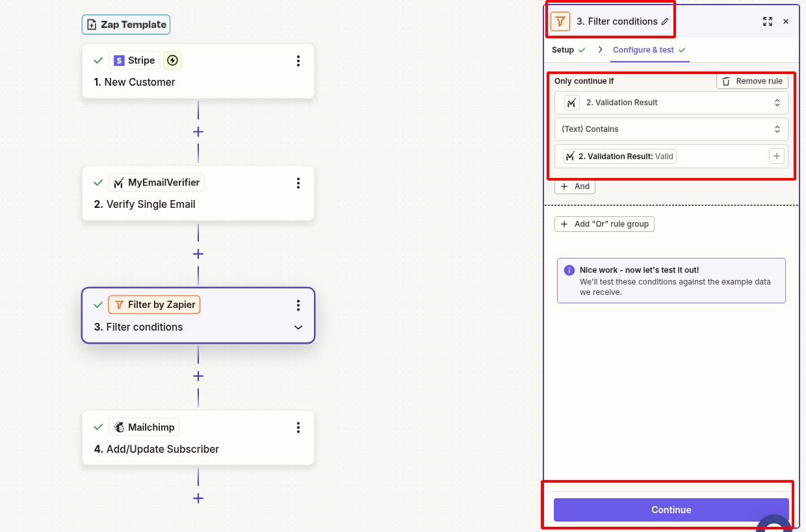Insert data using plus on Validation Result field
The height and width of the screenshot is (532, 806).
776,156
